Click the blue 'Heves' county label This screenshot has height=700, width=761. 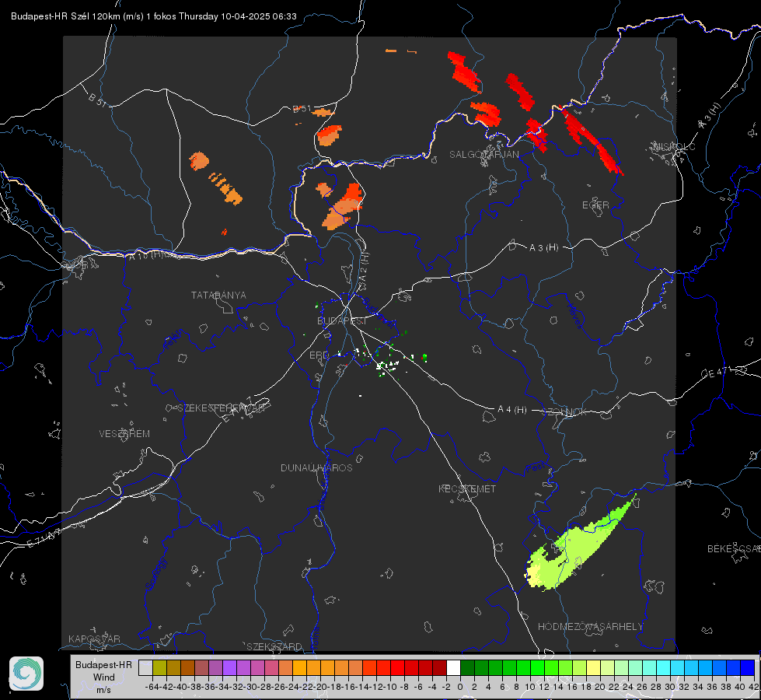574,317
